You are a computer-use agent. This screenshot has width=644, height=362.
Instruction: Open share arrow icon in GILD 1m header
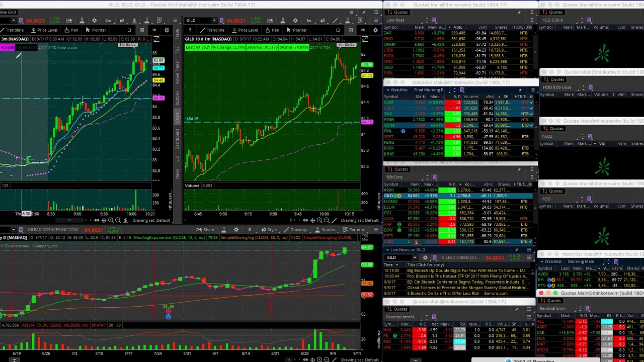point(270,21)
